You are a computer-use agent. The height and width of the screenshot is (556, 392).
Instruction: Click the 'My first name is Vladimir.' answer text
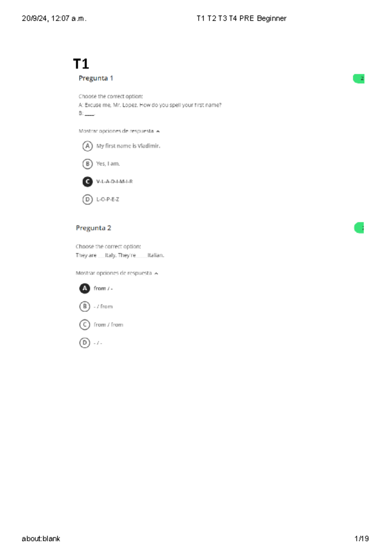[128, 146]
